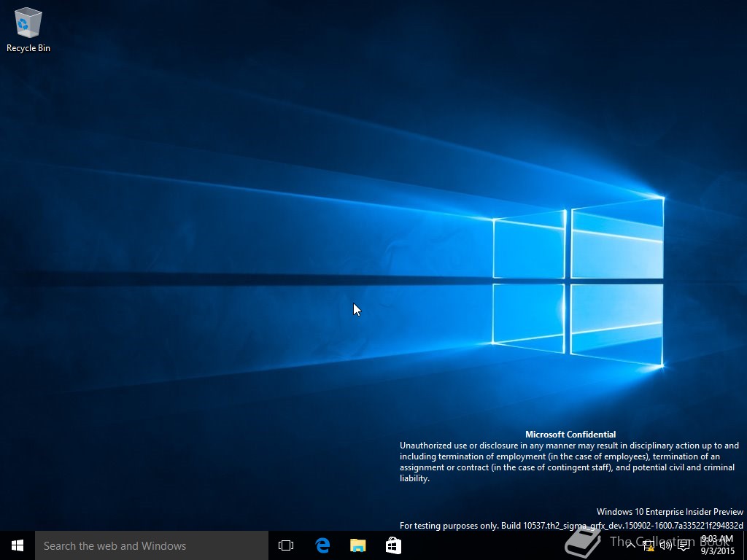747x560 pixels.
Task: Open the Store app from the taskbar
Action: click(393, 545)
